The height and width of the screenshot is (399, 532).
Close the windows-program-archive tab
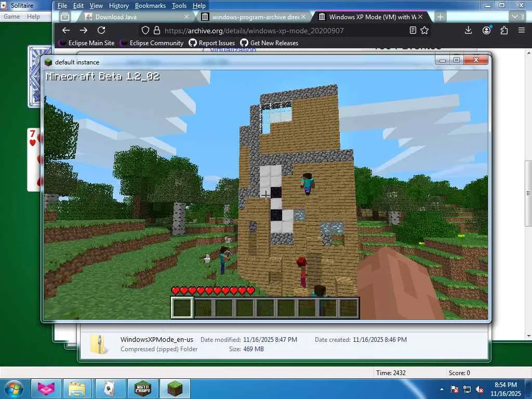[303, 17]
